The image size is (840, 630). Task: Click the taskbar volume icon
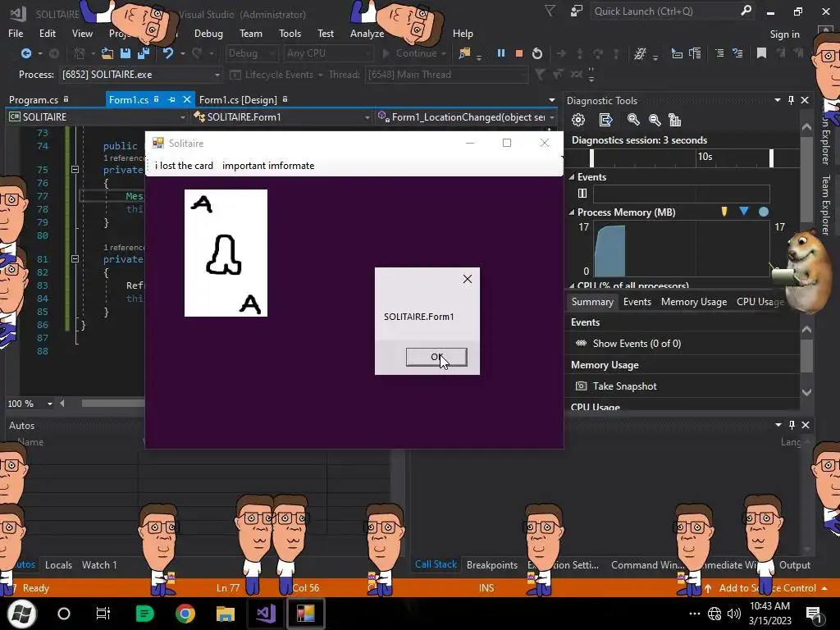734,614
